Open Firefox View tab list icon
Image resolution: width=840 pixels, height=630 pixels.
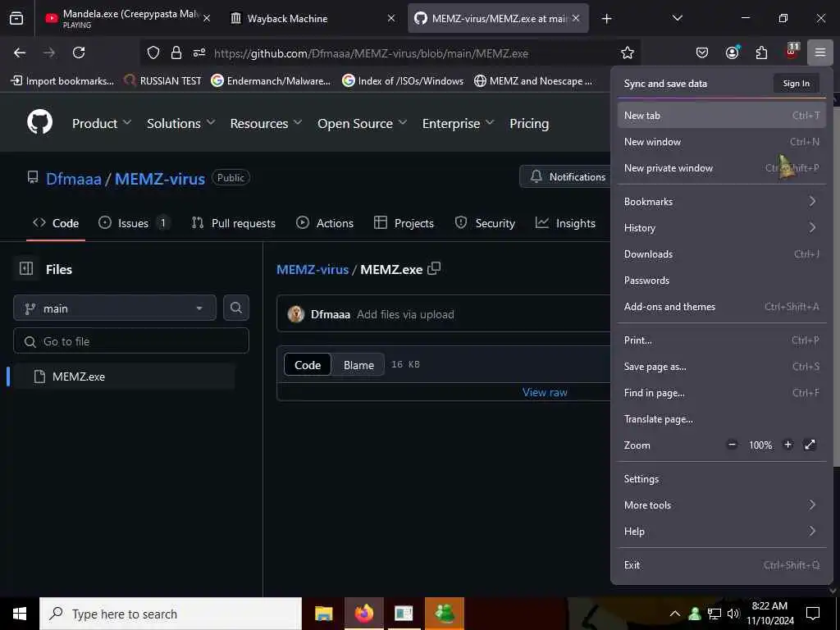coord(16,18)
